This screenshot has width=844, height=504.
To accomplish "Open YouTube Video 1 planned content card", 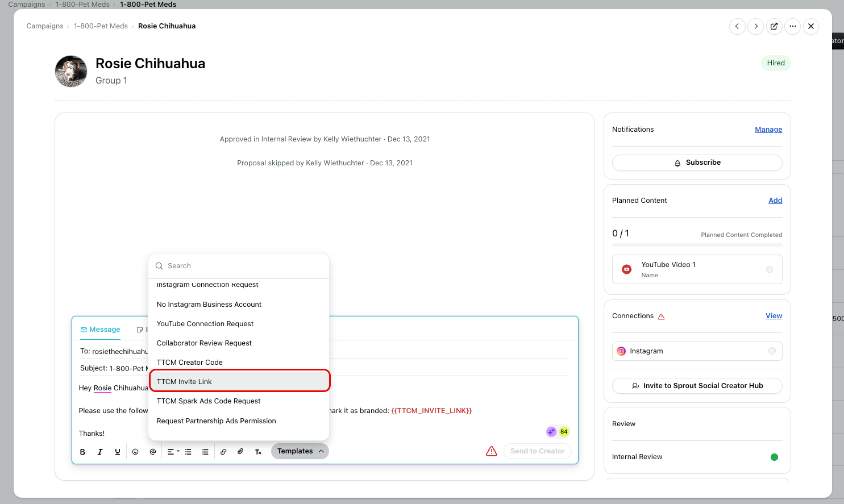I will pyautogui.click(x=697, y=269).
